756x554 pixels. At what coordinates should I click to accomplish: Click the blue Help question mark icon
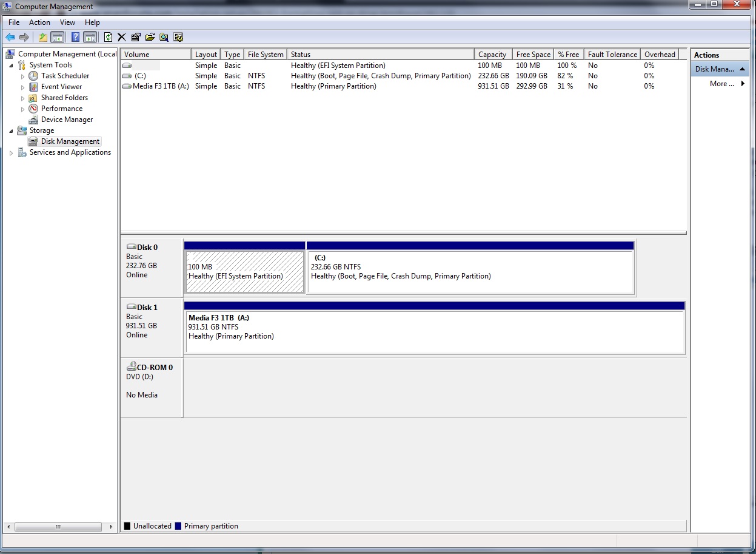pyautogui.click(x=75, y=37)
